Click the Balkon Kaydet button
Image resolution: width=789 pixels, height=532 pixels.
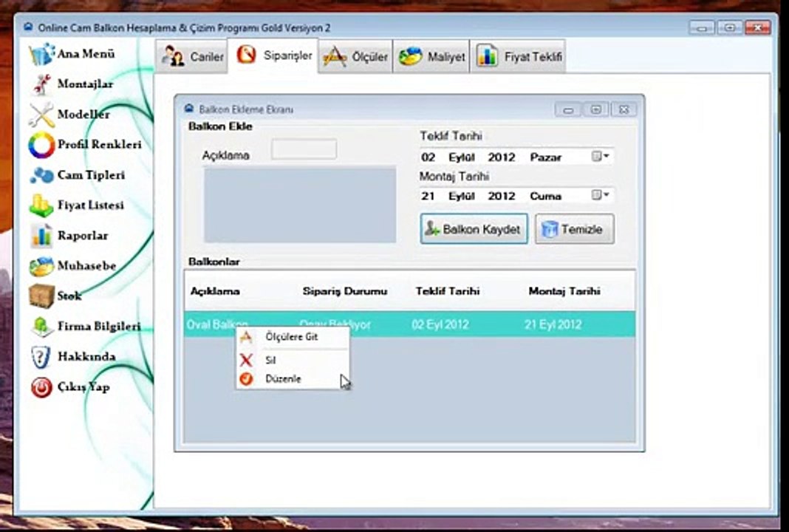(474, 229)
